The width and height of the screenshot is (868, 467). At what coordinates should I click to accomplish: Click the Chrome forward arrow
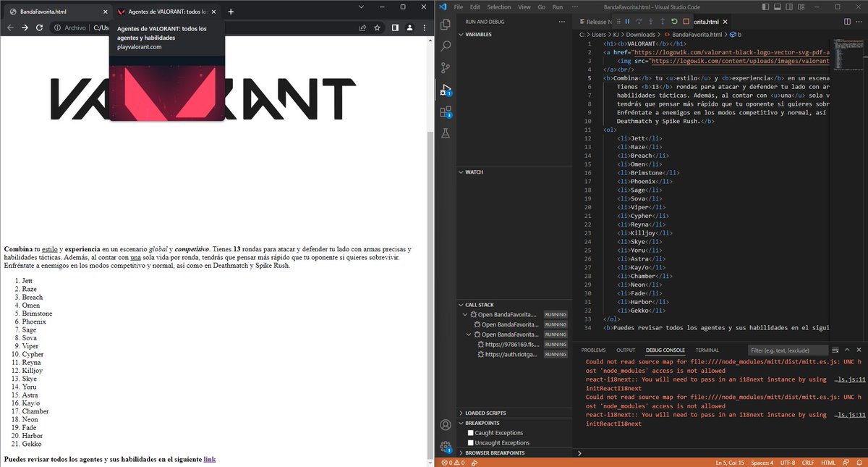click(x=25, y=28)
